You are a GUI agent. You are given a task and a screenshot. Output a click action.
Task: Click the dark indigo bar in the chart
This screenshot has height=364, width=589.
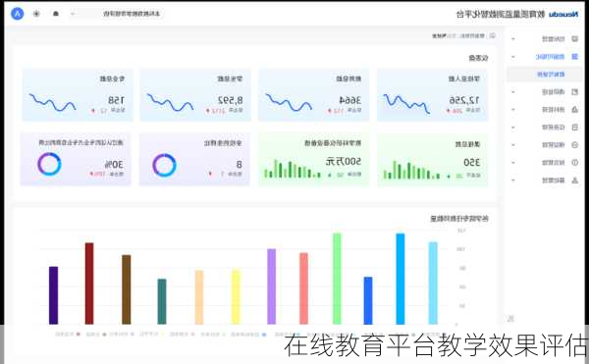coord(54,295)
